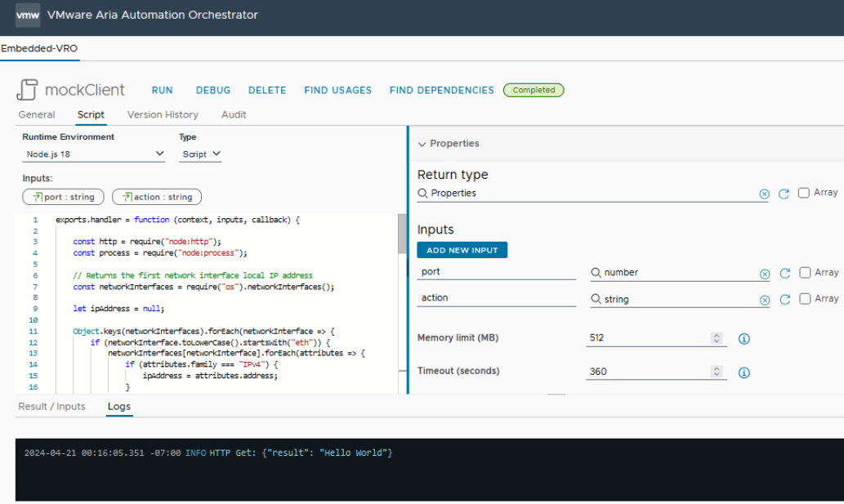The width and height of the screenshot is (844, 504).
Task: Clear the action input type string
Action: click(764, 300)
